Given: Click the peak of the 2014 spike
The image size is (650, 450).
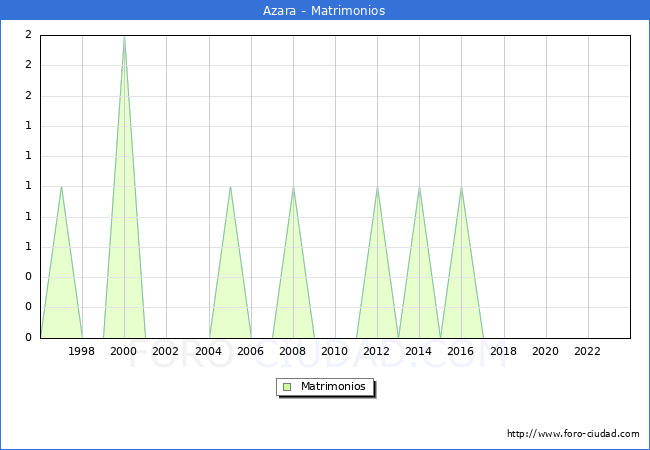Looking at the screenshot, I should pos(419,187).
